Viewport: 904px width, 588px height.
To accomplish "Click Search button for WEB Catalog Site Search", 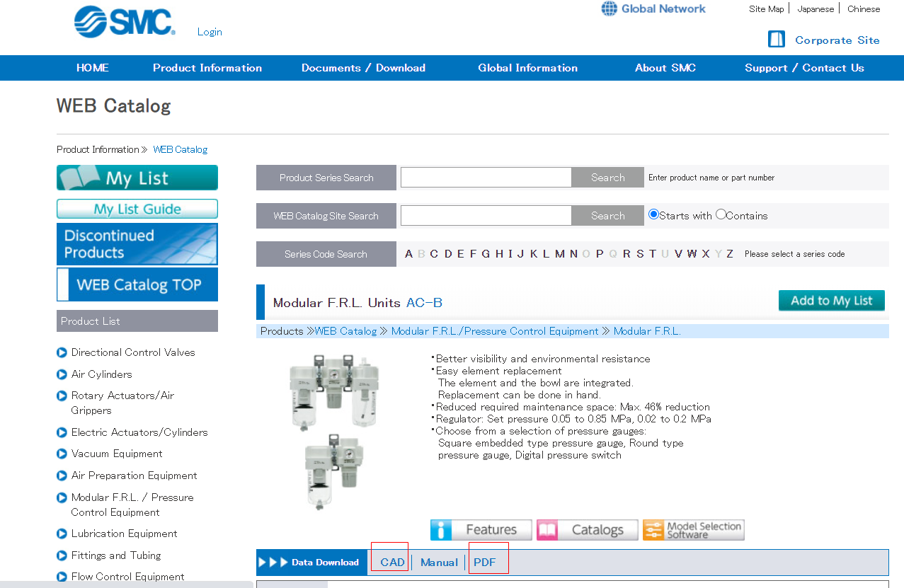I will tap(607, 216).
